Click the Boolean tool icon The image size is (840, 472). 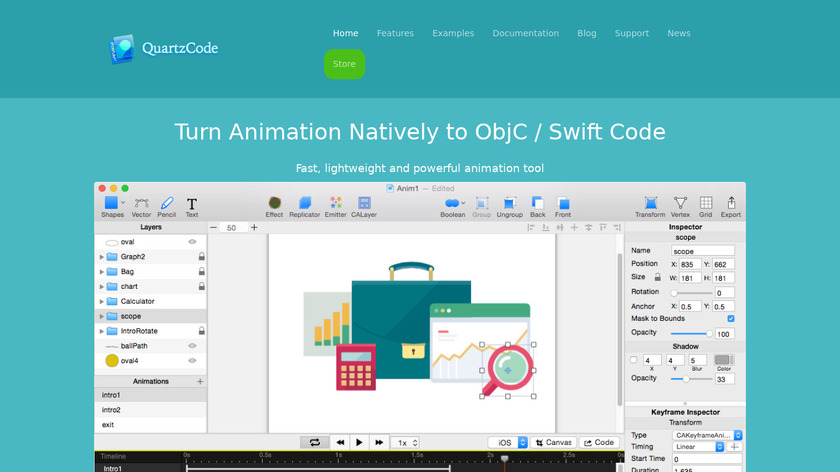pyautogui.click(x=453, y=203)
